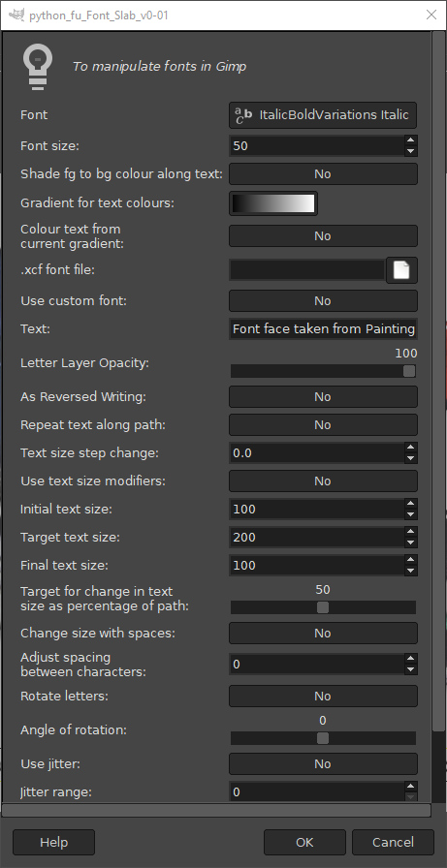Enable As Reversed Writing toggle
The height and width of the screenshot is (868, 447).
[323, 397]
